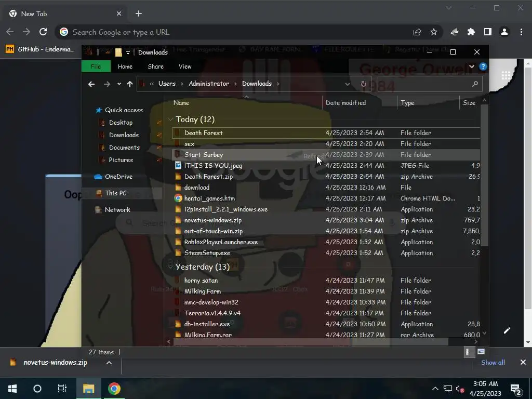Click Administrator in the breadcrumb path

tap(209, 84)
